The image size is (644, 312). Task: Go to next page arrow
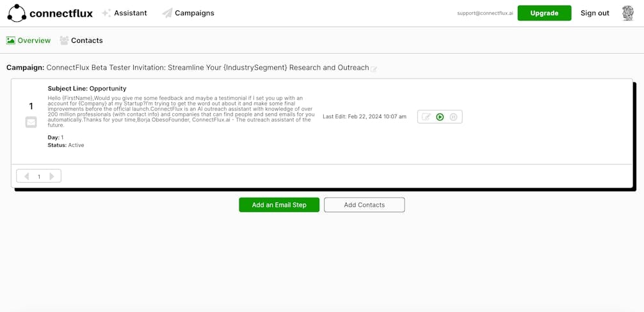52,176
